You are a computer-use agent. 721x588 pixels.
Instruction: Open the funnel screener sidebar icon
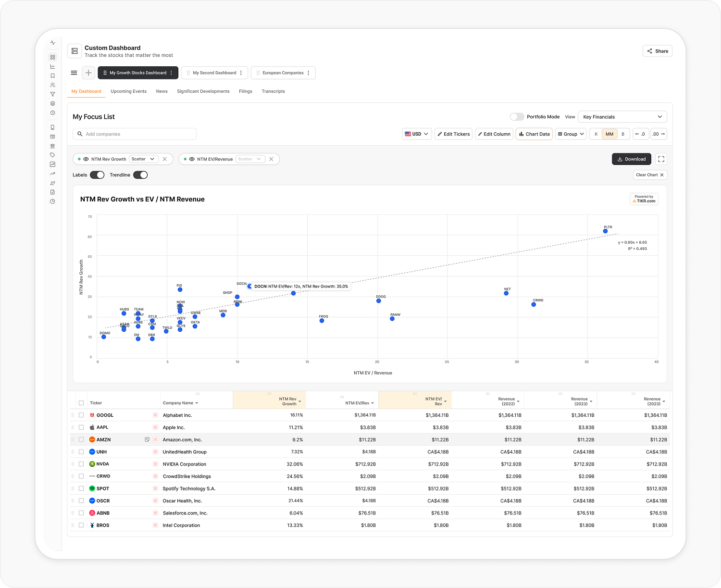[53, 94]
